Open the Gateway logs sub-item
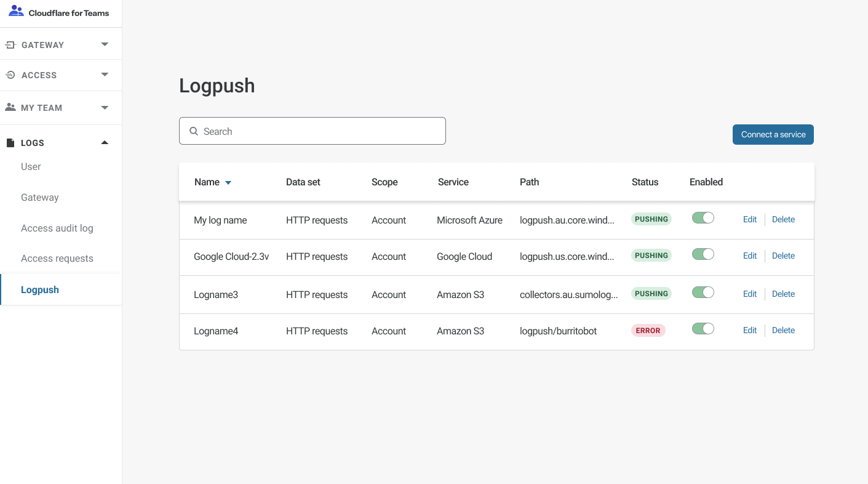The height and width of the screenshot is (484, 868). click(40, 197)
